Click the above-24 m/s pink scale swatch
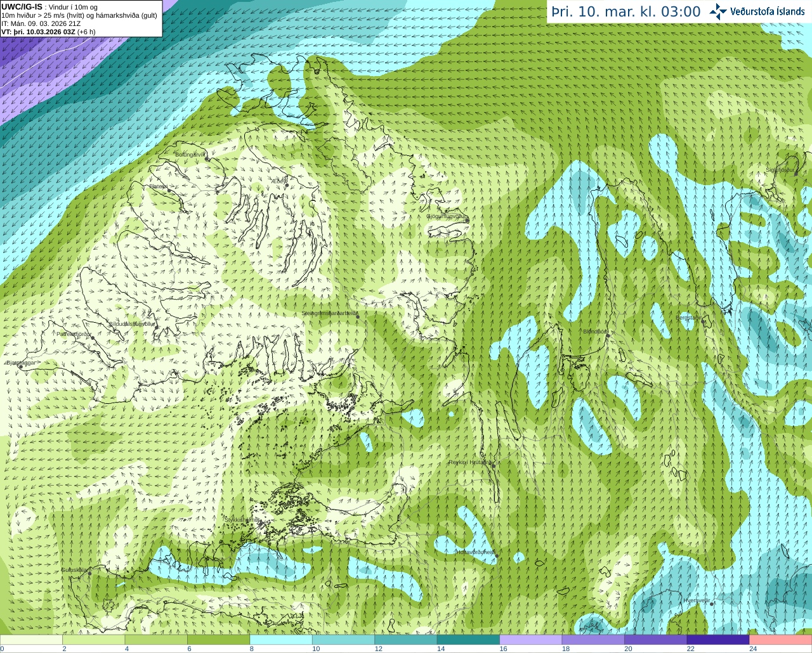This screenshot has width=812, height=653. 781,640
